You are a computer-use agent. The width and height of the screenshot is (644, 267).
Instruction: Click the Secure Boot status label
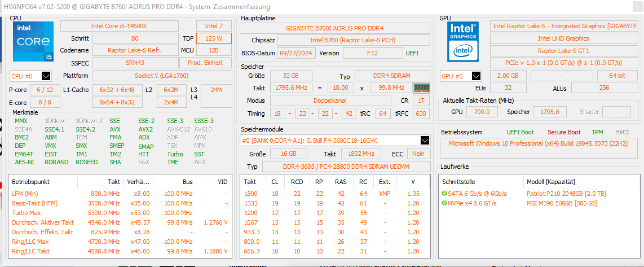[x=564, y=132]
